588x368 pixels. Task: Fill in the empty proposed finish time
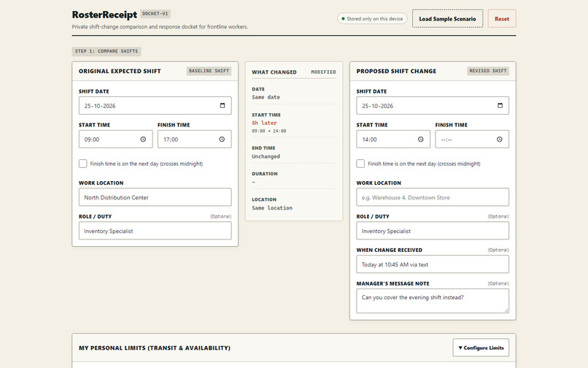[x=472, y=139]
